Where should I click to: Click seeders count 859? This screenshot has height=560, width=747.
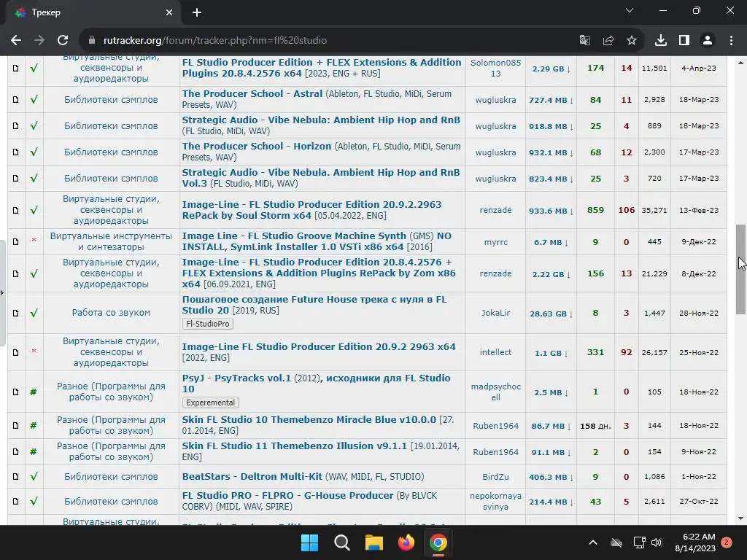[595, 210]
